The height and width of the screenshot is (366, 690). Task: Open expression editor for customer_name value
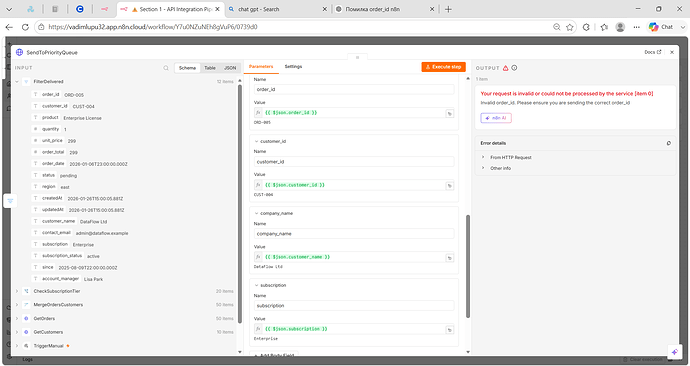pyautogui.click(x=450, y=258)
